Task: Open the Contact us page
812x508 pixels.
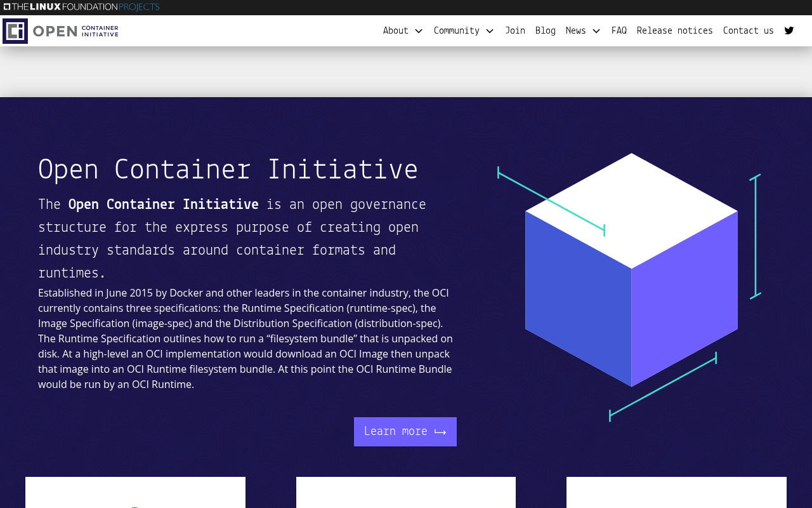Action: 749,30
